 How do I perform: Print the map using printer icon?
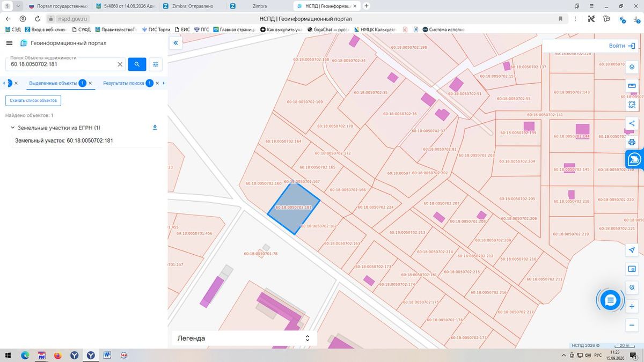[632, 142]
